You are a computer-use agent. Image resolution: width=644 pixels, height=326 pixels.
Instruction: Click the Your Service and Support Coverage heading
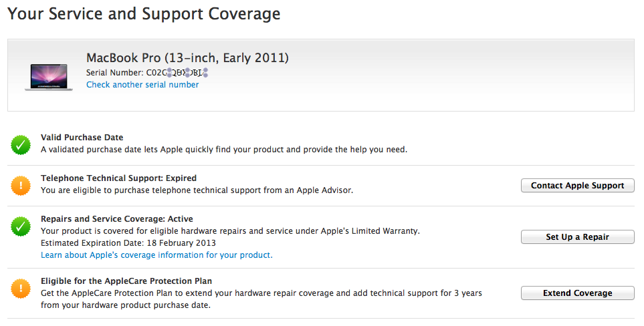tap(144, 13)
